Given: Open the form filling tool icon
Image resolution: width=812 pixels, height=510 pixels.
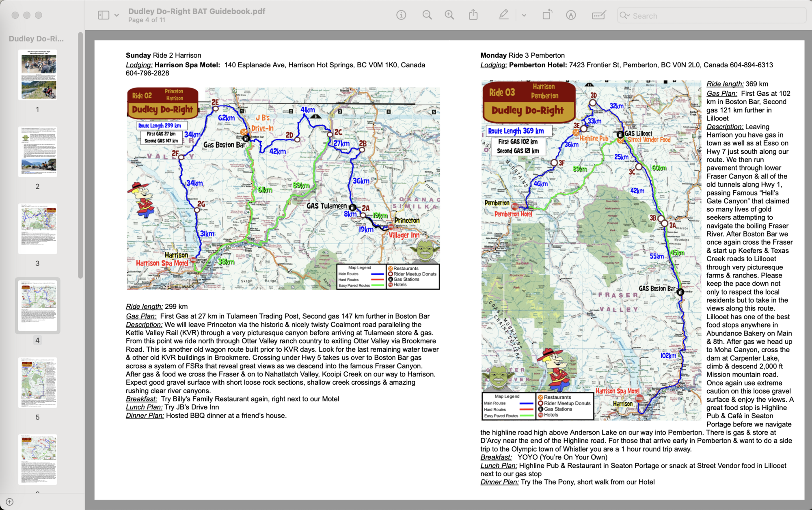Looking at the screenshot, I should [598, 15].
